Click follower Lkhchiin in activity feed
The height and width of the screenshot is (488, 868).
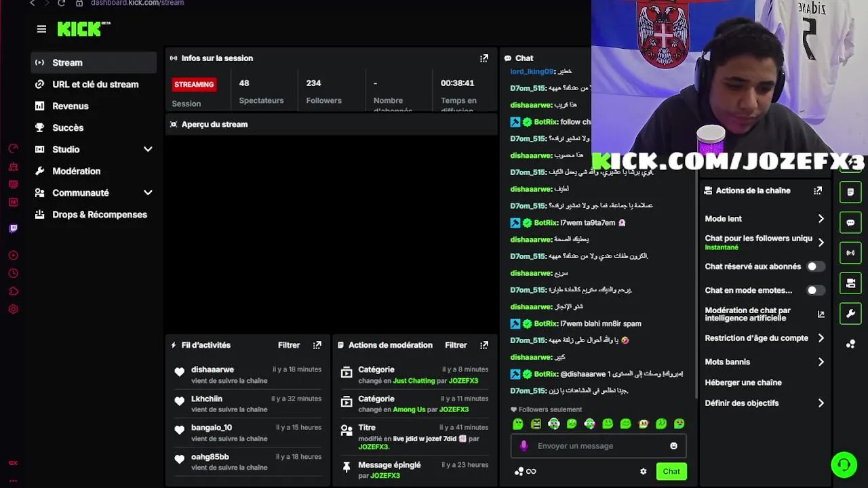207,399
